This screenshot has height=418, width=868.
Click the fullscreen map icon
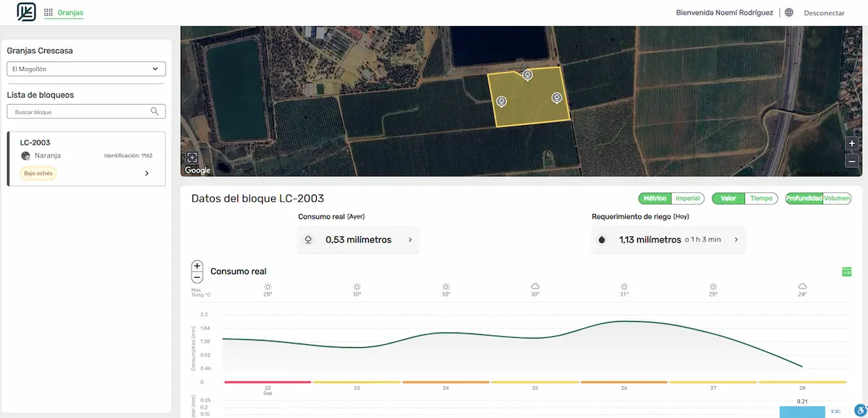click(192, 157)
